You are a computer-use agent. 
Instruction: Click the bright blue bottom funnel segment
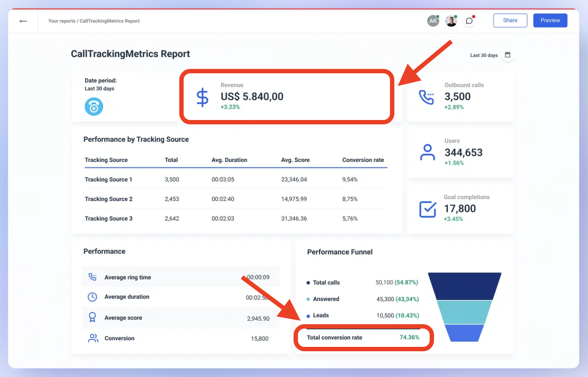[465, 332]
